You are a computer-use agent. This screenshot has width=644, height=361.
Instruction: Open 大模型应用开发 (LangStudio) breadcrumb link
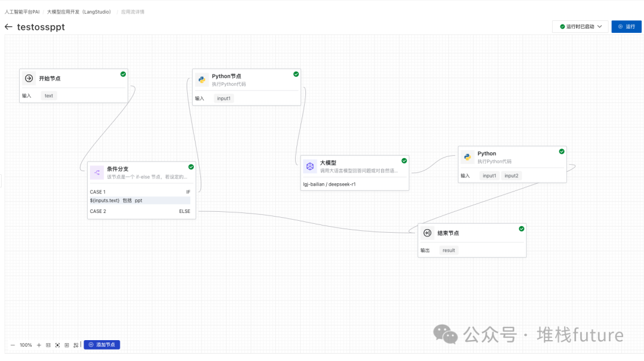coord(79,12)
